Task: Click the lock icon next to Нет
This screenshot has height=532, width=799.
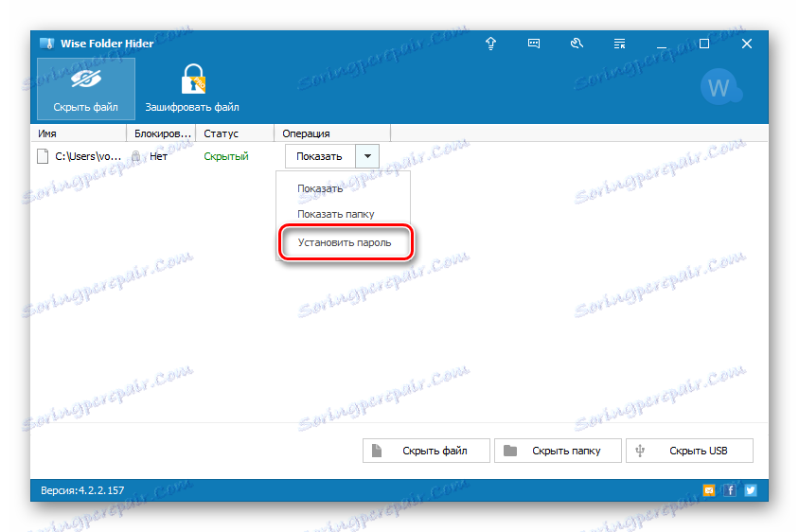Action: click(x=136, y=156)
